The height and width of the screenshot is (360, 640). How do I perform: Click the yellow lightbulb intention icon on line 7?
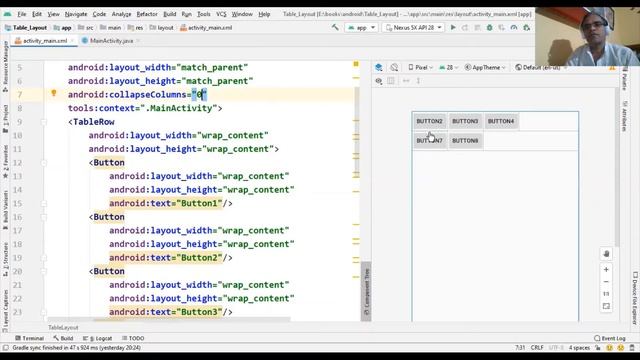tap(54, 93)
